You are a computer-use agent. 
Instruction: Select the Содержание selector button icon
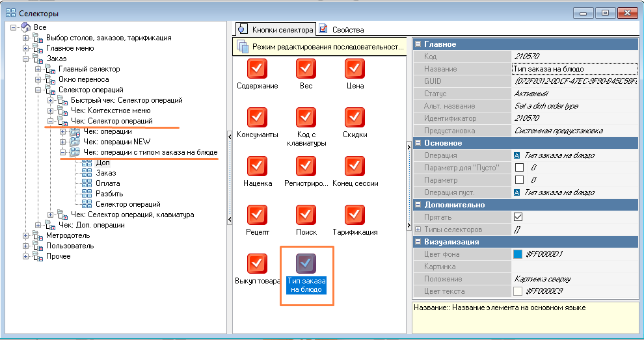coord(258,69)
